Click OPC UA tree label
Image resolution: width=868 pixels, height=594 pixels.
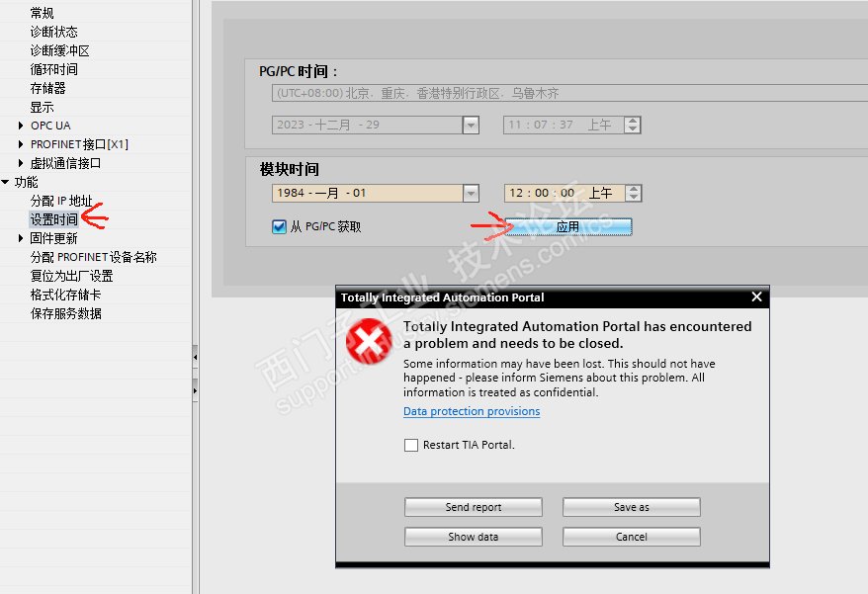(x=50, y=126)
